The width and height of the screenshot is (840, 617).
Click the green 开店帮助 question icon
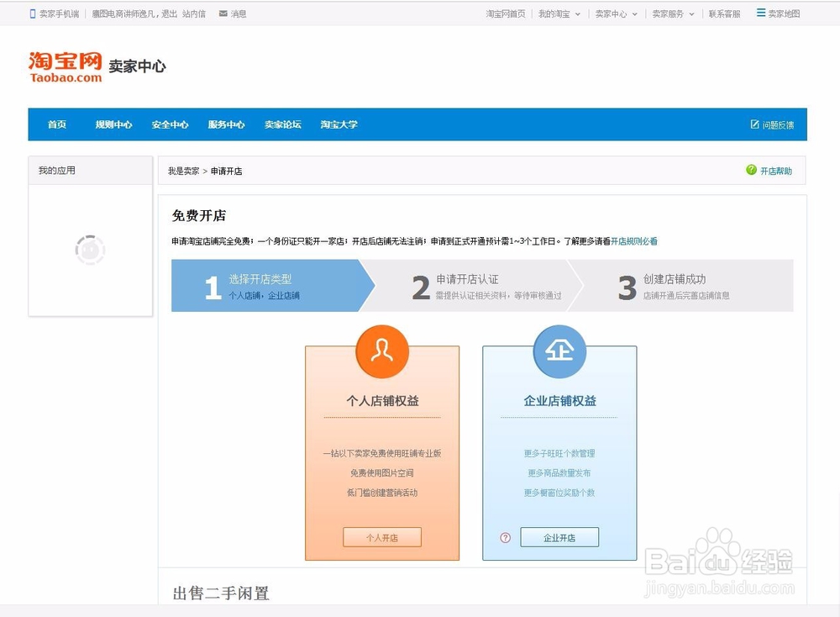tap(751, 170)
